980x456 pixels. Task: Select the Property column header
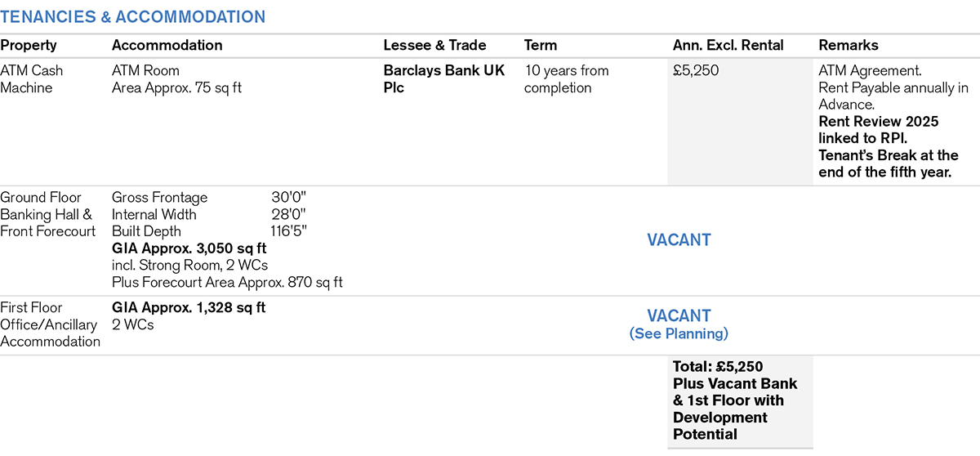tap(29, 46)
